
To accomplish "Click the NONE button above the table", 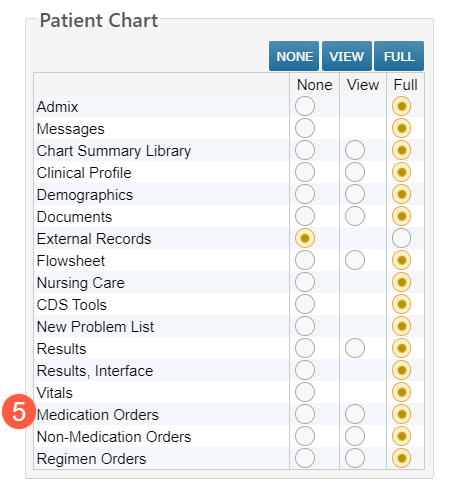I will coord(294,56).
